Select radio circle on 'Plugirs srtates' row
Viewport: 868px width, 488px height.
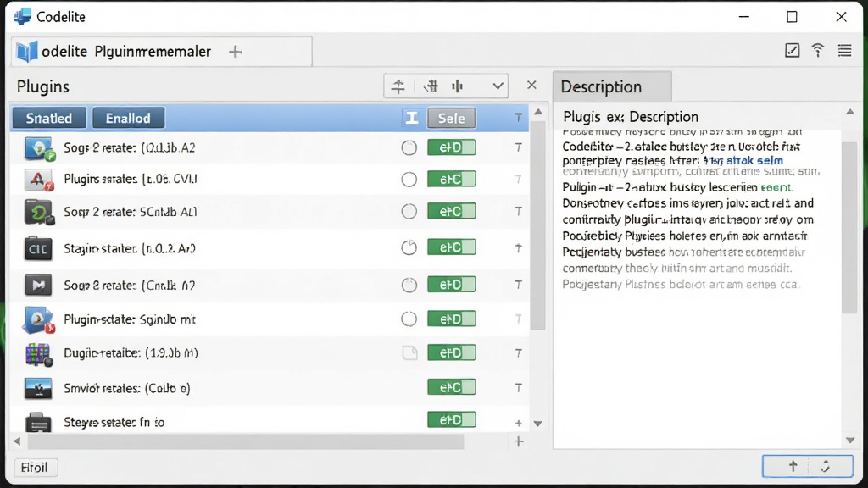[x=409, y=180]
